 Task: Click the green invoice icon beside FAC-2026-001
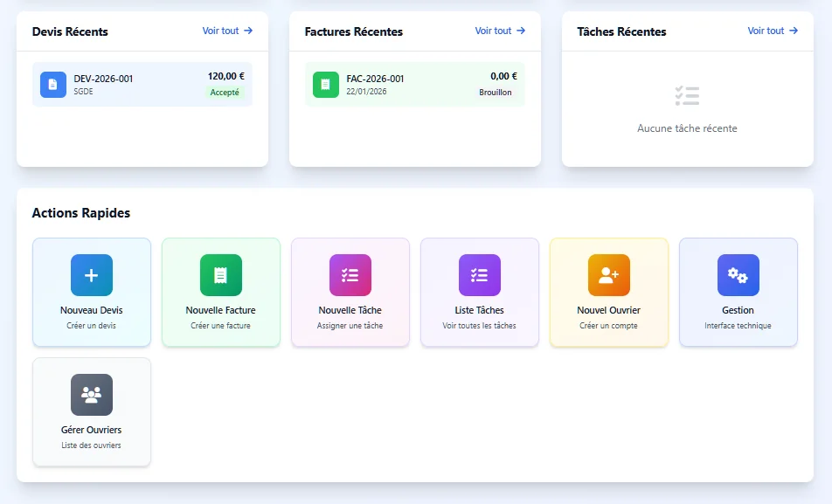326,85
